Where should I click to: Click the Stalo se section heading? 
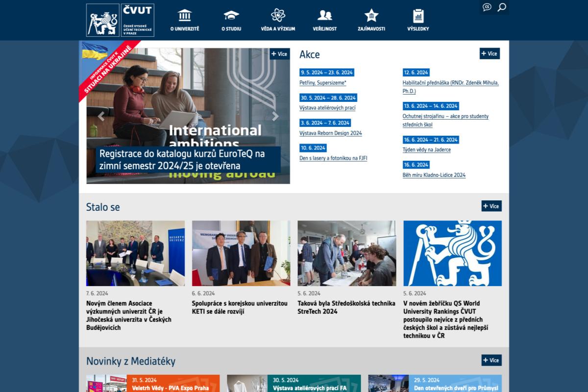coord(103,207)
